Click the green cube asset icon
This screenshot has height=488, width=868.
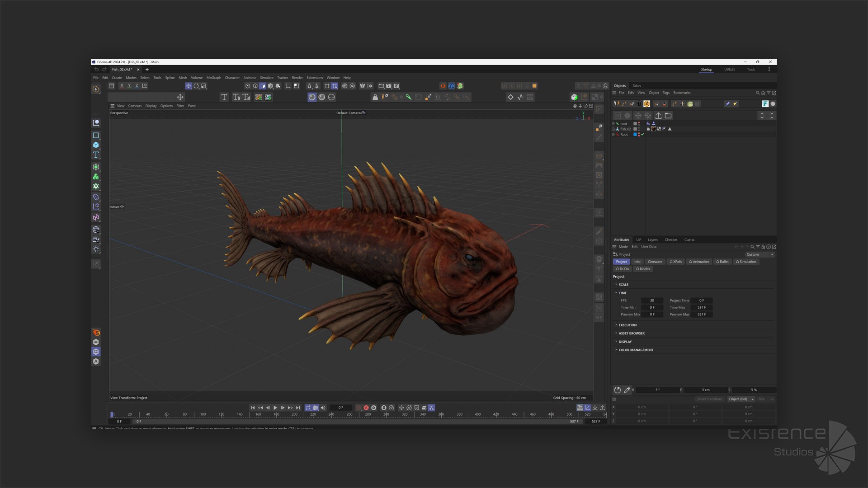pos(574,97)
